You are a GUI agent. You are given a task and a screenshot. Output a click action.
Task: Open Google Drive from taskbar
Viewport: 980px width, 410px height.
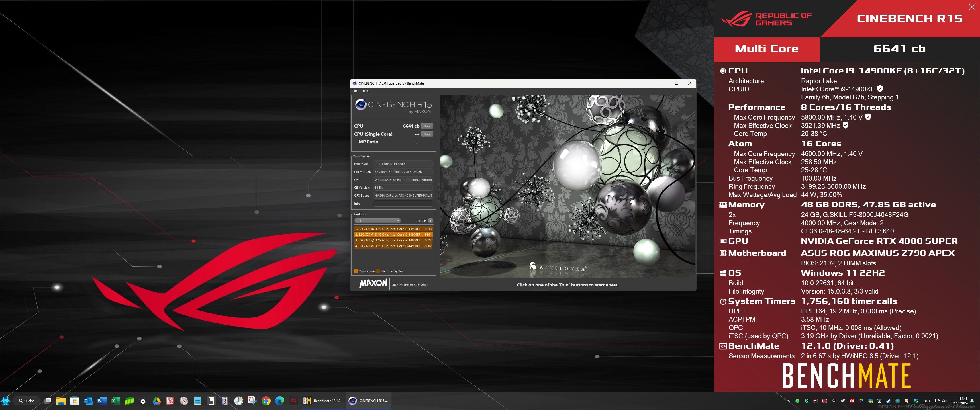pyautogui.click(x=157, y=401)
